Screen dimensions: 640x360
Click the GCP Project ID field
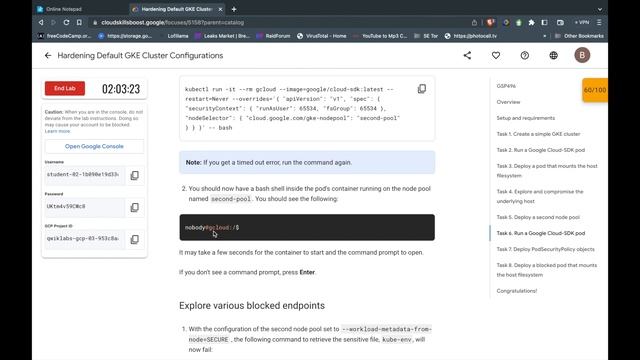click(x=83, y=238)
